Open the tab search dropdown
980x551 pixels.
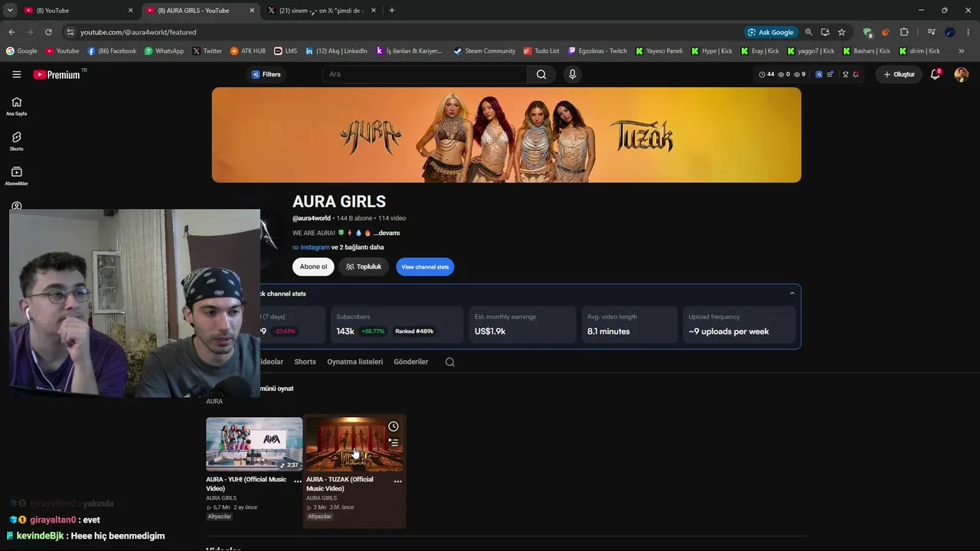coord(10,11)
